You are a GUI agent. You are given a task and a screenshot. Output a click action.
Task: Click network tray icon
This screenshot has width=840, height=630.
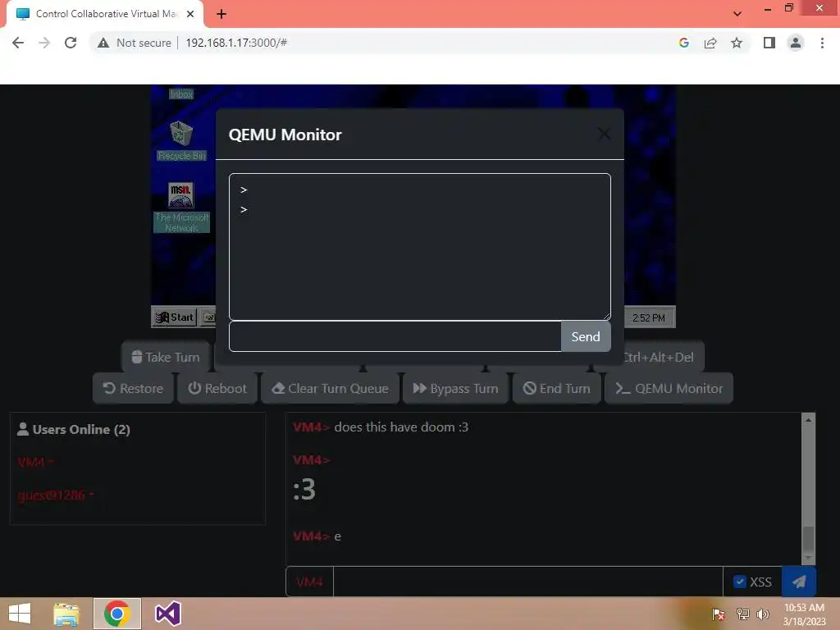pyautogui.click(x=742, y=614)
